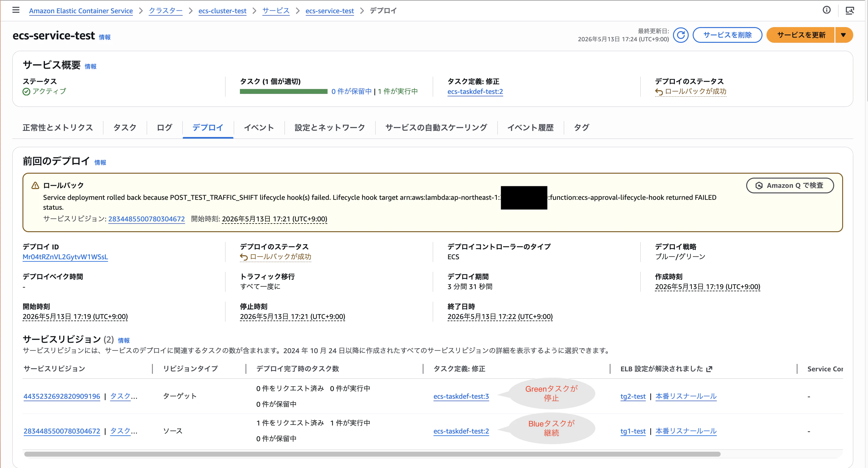
Task: Go to 設定とネットワーク tab
Action: [x=329, y=127]
